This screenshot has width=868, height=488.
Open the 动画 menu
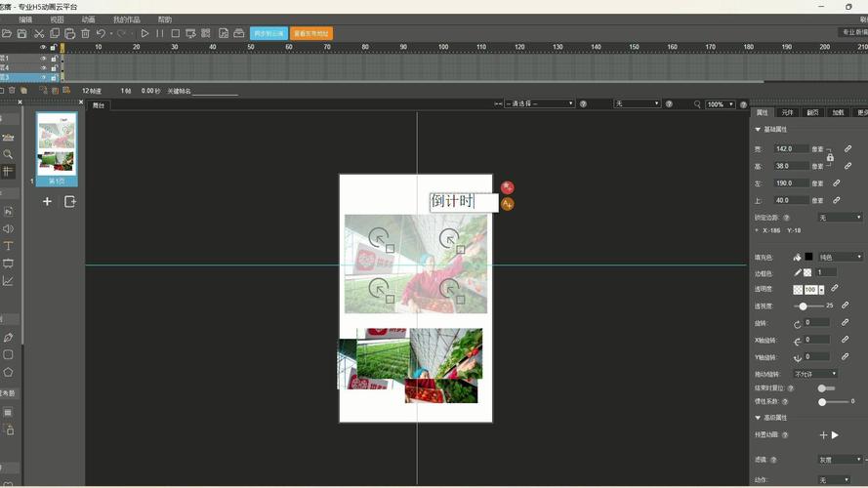[88, 20]
